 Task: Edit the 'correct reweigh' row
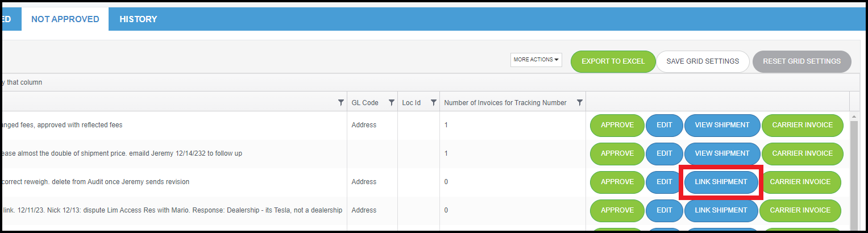(665, 182)
